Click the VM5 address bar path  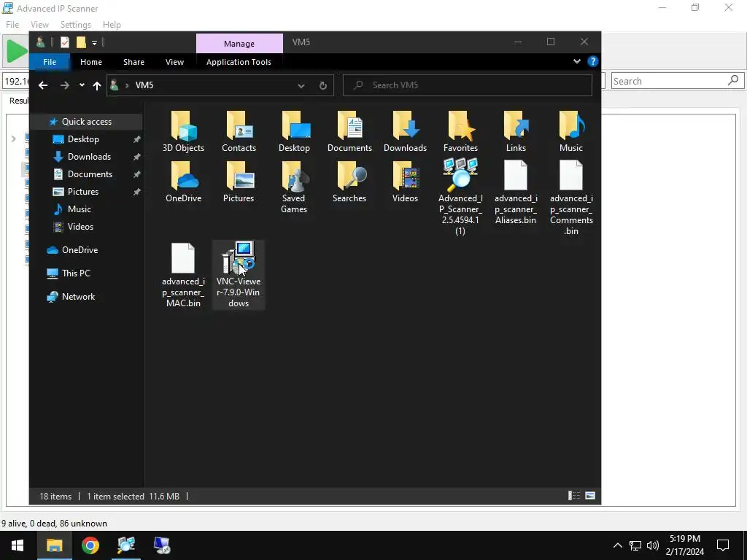coord(144,85)
